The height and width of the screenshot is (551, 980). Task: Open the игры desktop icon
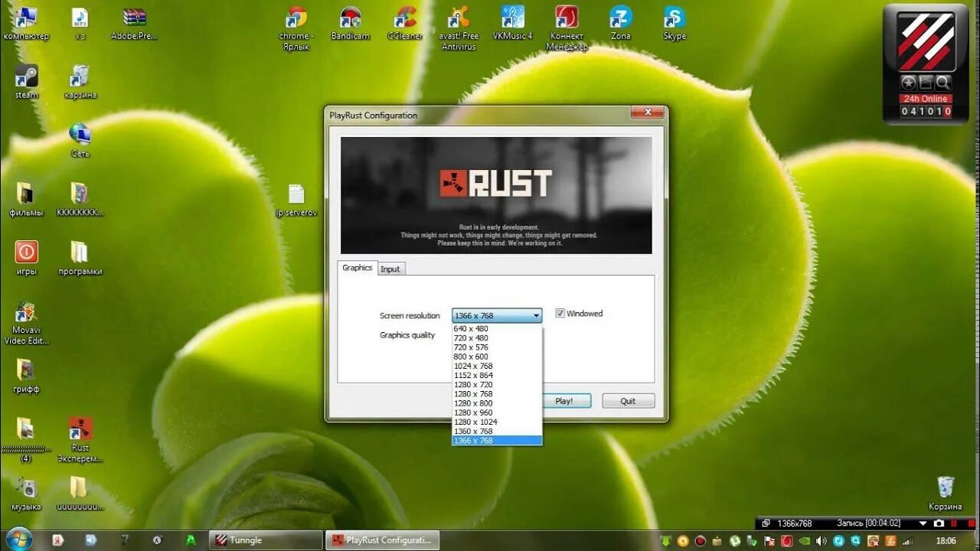pos(26,258)
